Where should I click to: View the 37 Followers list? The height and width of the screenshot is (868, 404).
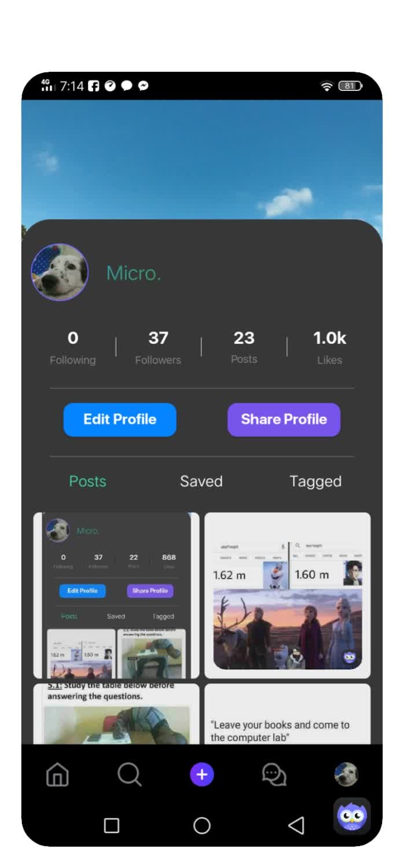pyautogui.click(x=158, y=347)
